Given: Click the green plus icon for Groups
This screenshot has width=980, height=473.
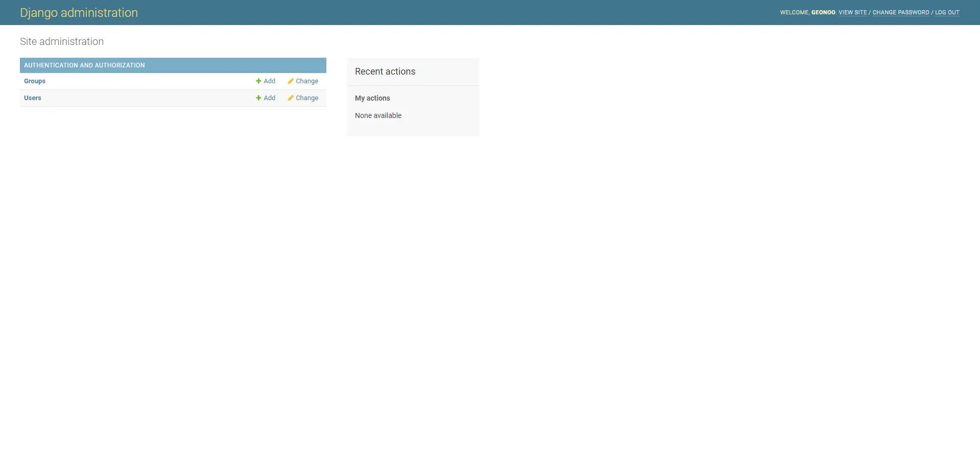Looking at the screenshot, I should pos(258,81).
